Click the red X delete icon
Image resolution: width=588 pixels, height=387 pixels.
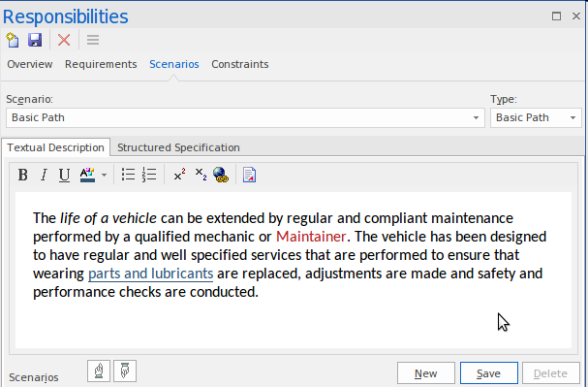point(64,40)
